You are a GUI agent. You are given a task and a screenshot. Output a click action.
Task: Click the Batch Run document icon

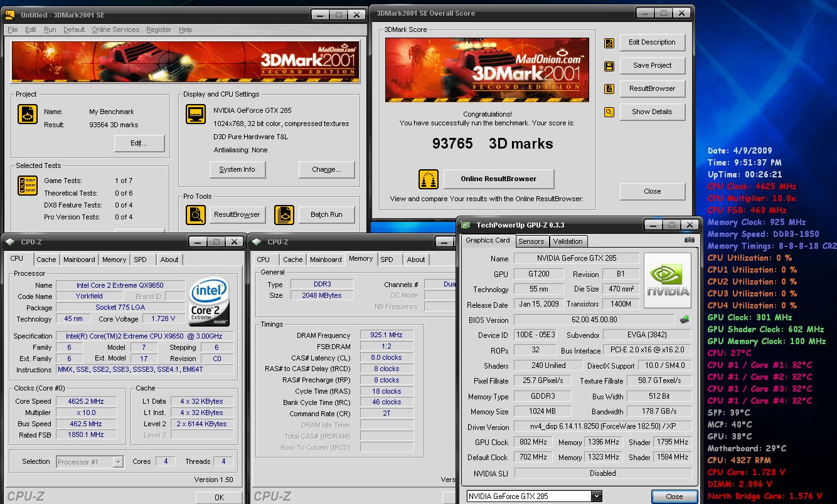point(284,215)
